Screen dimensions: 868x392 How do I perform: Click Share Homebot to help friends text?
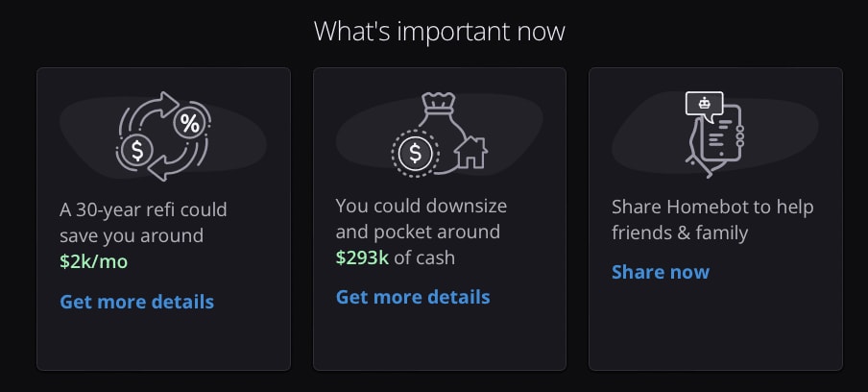[x=712, y=220]
